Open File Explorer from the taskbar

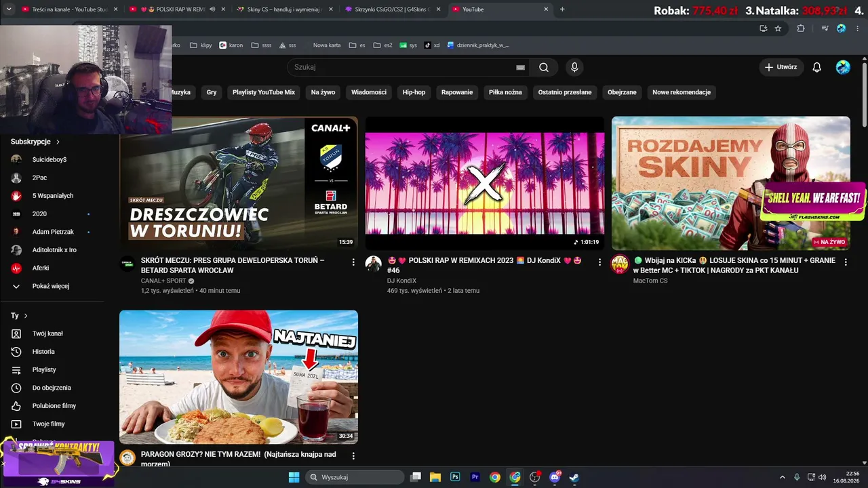(x=435, y=477)
